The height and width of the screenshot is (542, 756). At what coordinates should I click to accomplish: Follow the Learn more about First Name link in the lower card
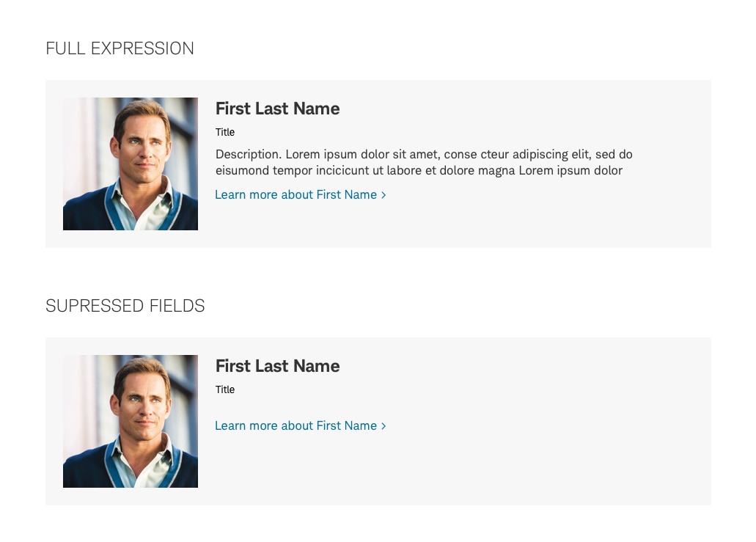pos(301,426)
